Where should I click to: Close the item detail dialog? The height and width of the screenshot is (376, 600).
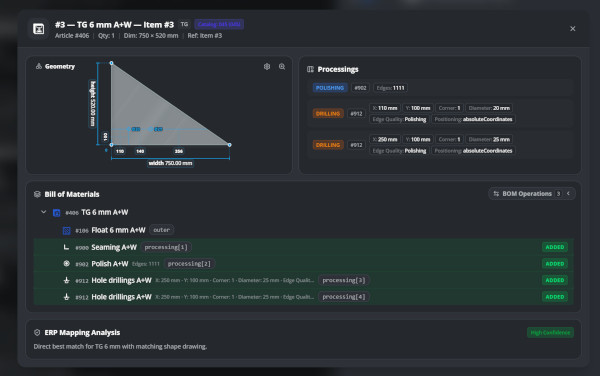tap(572, 29)
